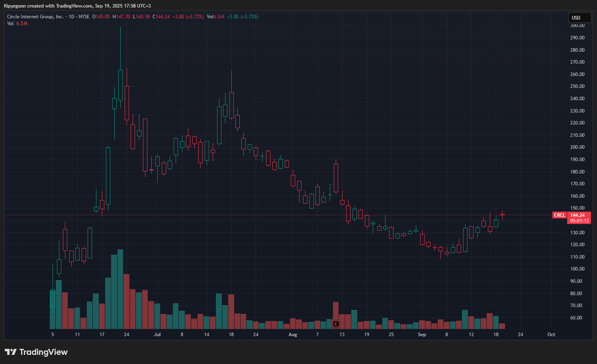Select the red CRCL symbol tag on the price axis
This screenshot has height=364, width=597.
pos(560,215)
